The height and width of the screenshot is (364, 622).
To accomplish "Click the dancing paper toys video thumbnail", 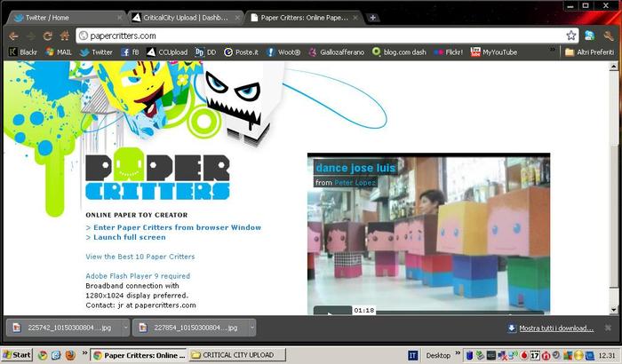I will (429, 234).
